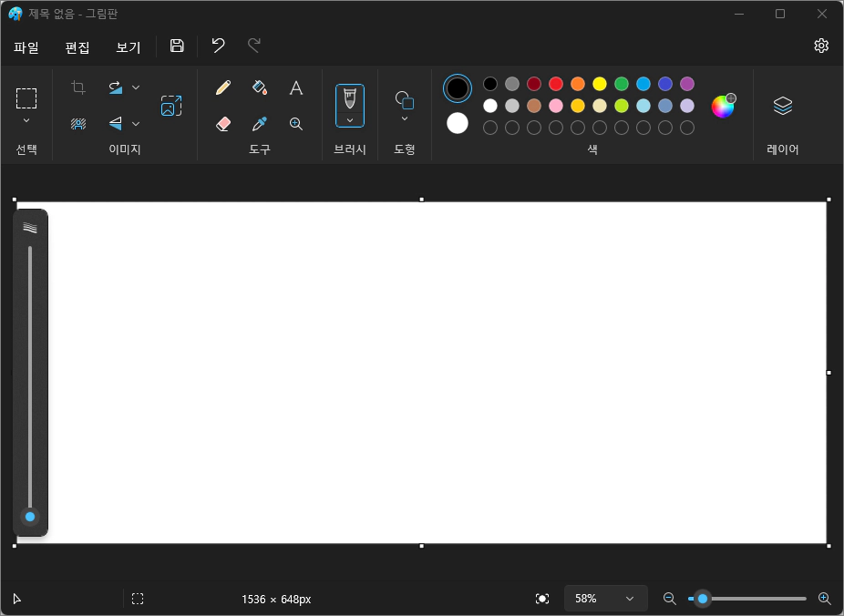Click the selection size icon in status bar

click(138, 599)
